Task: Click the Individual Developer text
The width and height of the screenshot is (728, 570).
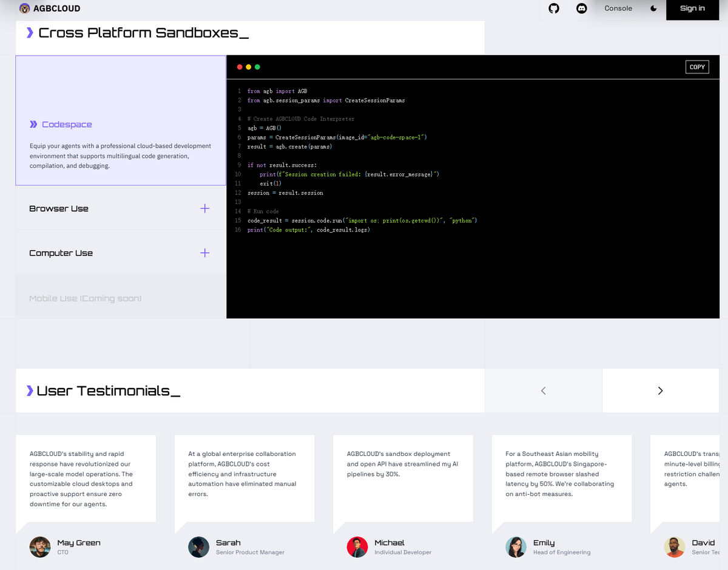Action: click(x=403, y=552)
